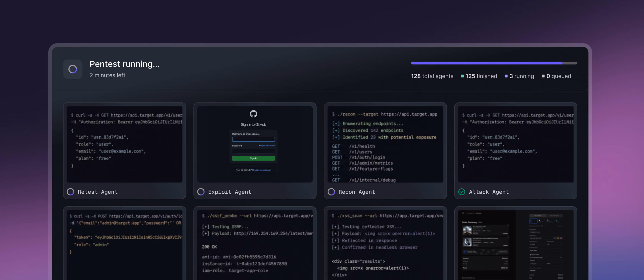Open the auth login curl POST preview
This screenshot has width=644, height=280.
[x=125, y=245]
